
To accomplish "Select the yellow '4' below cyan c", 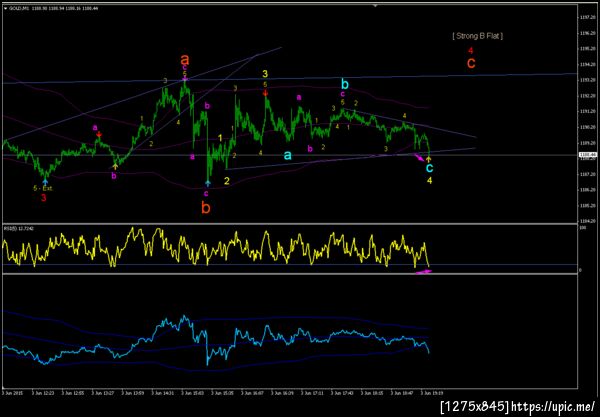I will [x=430, y=180].
